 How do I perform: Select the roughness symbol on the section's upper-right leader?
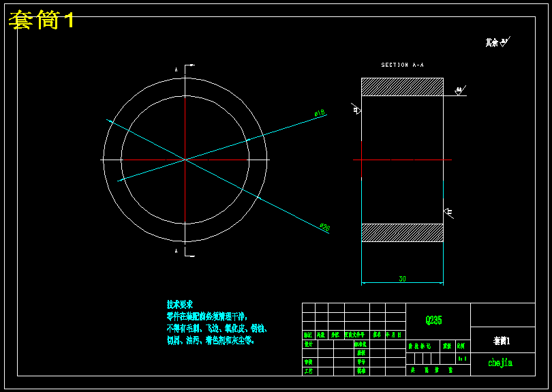(x=460, y=90)
